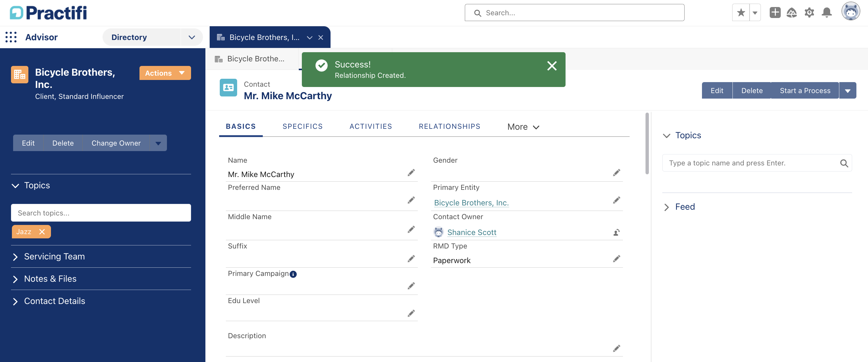
Task: Edit the Description pencil icon
Action: (616, 349)
